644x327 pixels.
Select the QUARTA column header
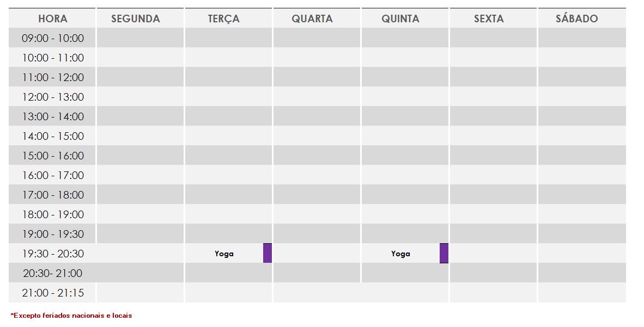[x=312, y=18]
